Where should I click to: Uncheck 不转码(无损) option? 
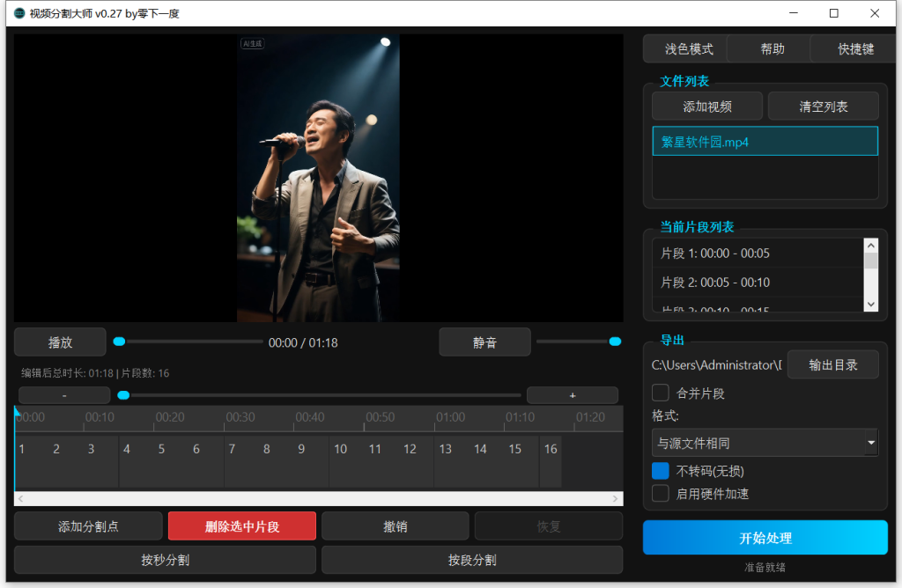[x=661, y=471]
